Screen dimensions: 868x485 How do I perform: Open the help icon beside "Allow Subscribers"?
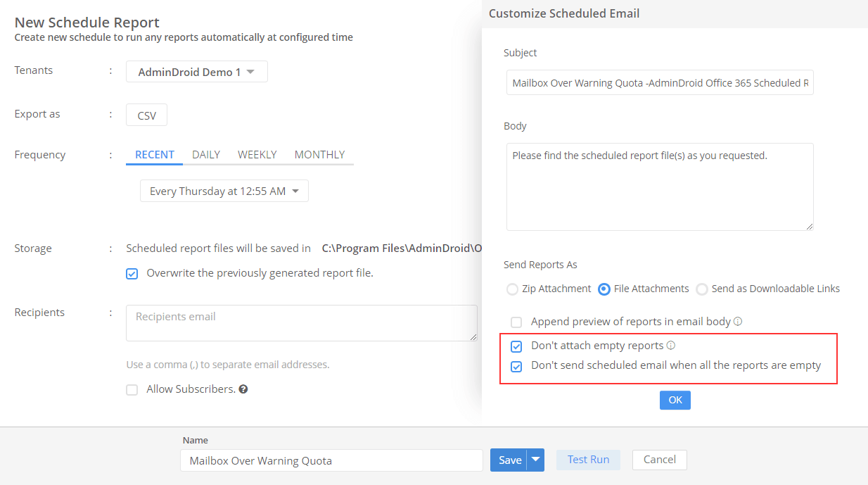click(243, 388)
